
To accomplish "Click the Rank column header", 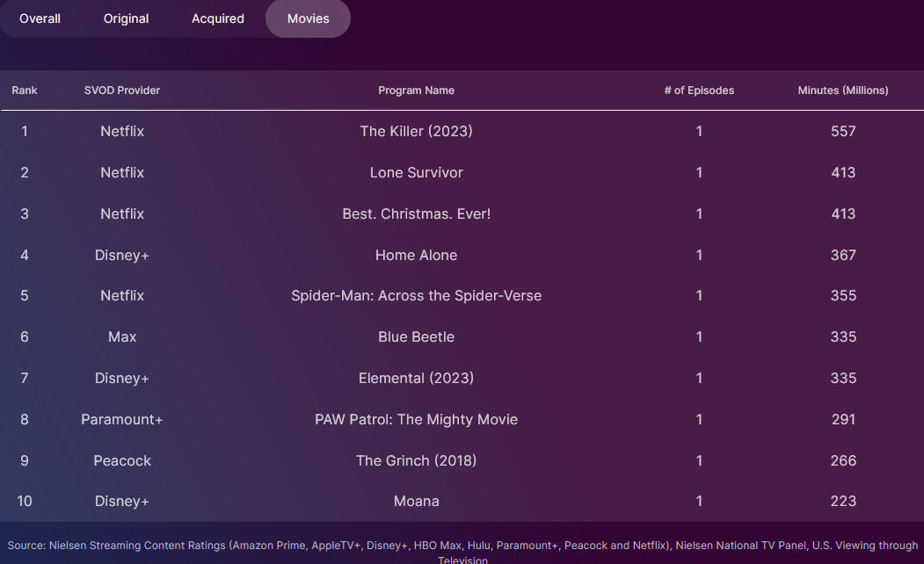I will tap(25, 90).
